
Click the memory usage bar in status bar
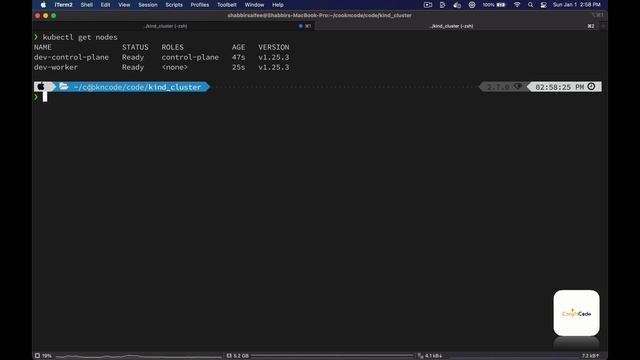point(333,356)
